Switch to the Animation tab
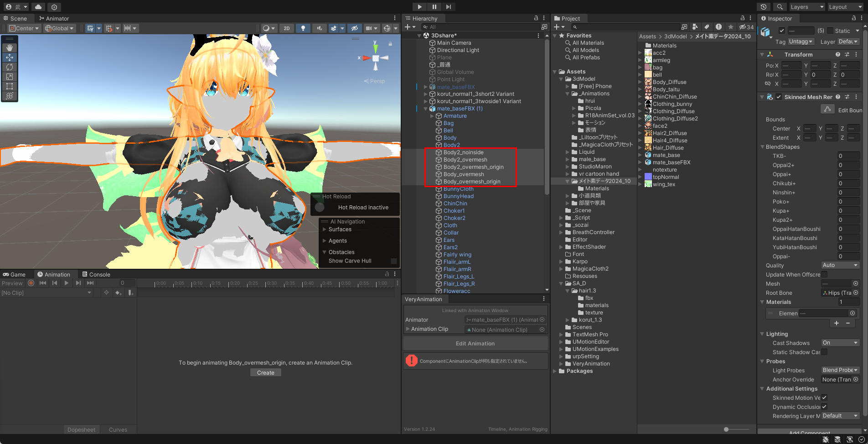Image resolution: width=868 pixels, height=444 pixels. pyautogui.click(x=54, y=275)
